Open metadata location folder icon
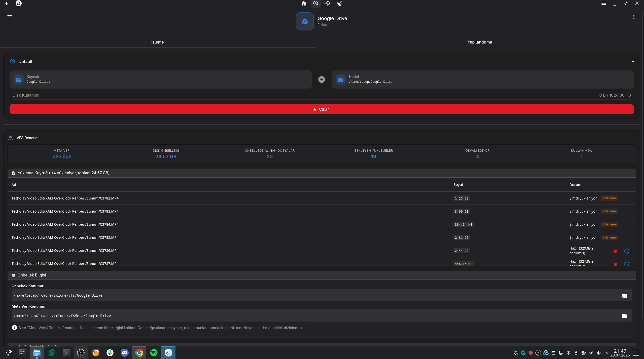This screenshot has height=359, width=644. (625, 316)
